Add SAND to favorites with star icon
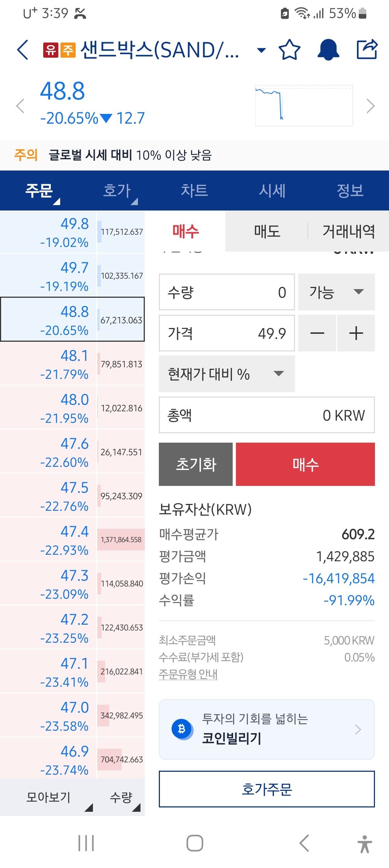 290,50
